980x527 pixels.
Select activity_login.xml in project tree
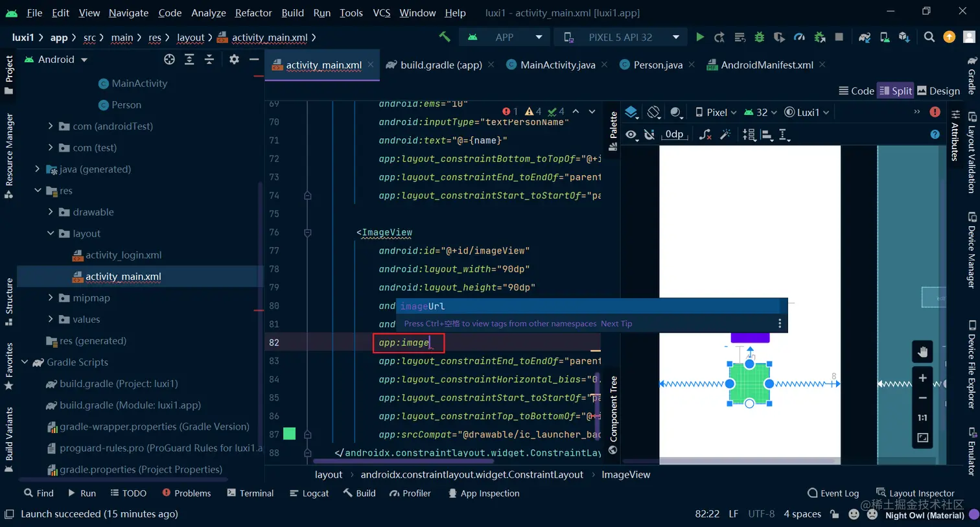(x=123, y=255)
